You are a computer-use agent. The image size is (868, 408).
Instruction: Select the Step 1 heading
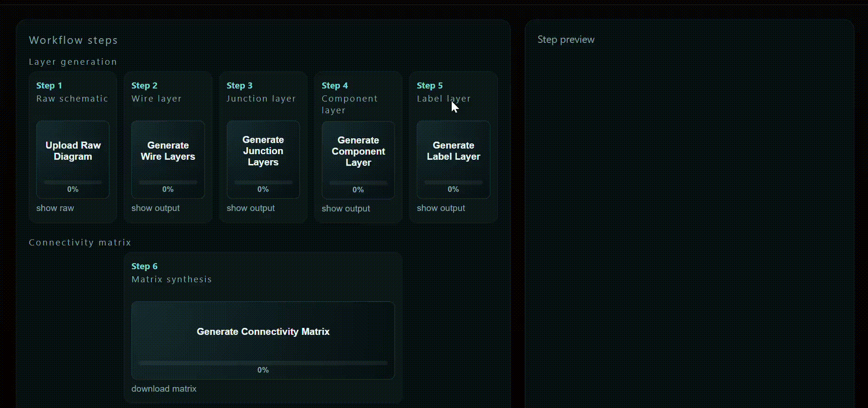pyautogui.click(x=49, y=86)
